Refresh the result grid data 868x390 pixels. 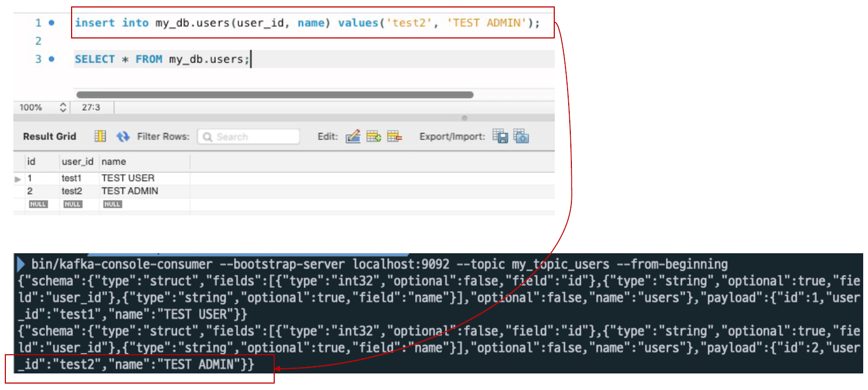click(x=123, y=136)
